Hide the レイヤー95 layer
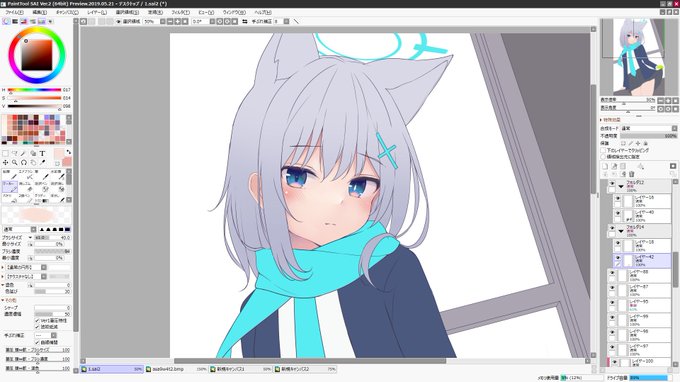The width and height of the screenshot is (680, 382). click(x=612, y=303)
